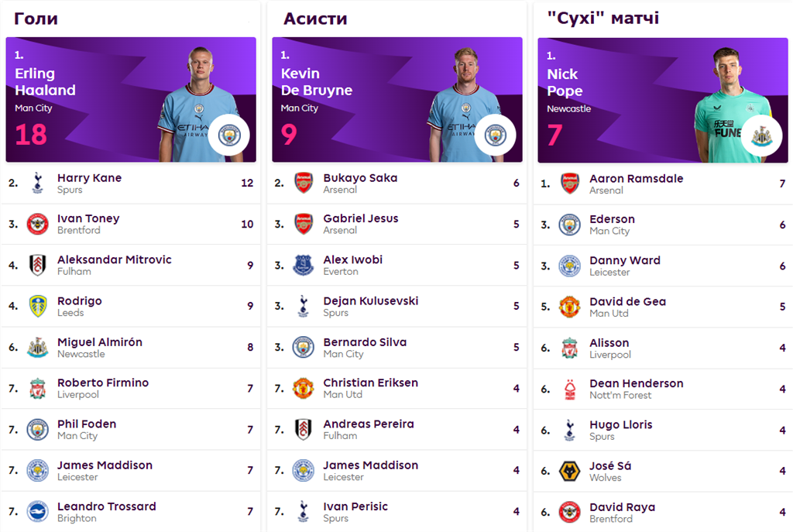Click the Spurs crest beside Harry Kane
The image size is (793, 532).
pyautogui.click(x=37, y=184)
